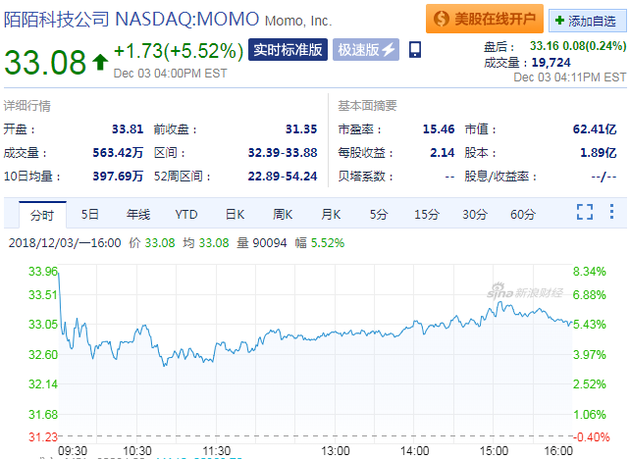Click the 10-day average volume 397.69万
The width and height of the screenshot is (630, 459).
coord(118,176)
